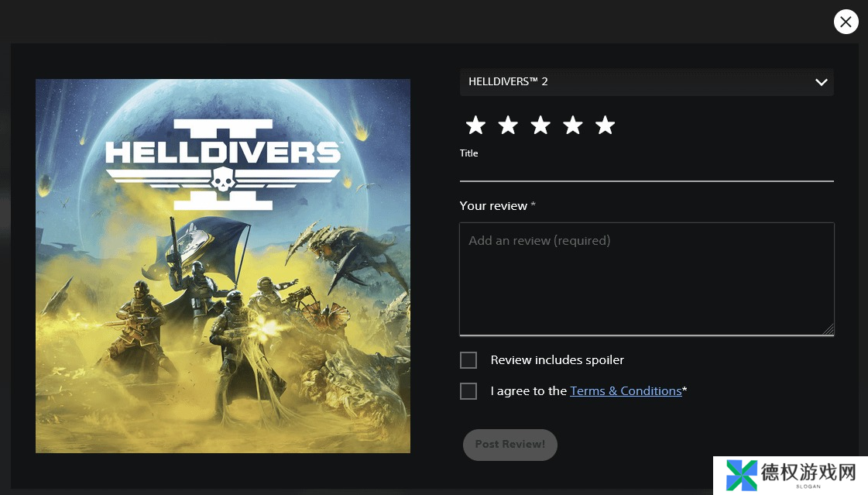The height and width of the screenshot is (495, 868).
Task: Click inside the Your review text area
Action: 647,279
